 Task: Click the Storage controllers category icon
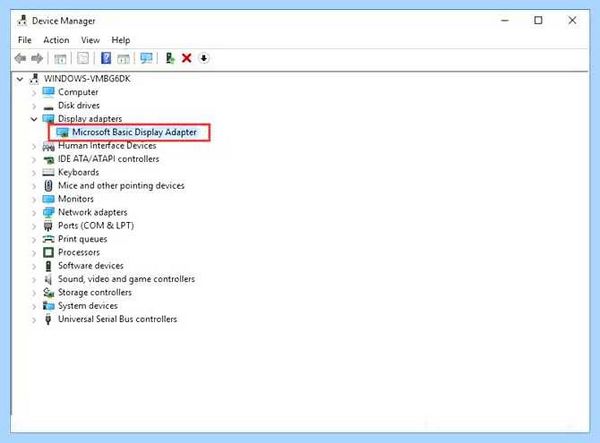click(x=49, y=293)
